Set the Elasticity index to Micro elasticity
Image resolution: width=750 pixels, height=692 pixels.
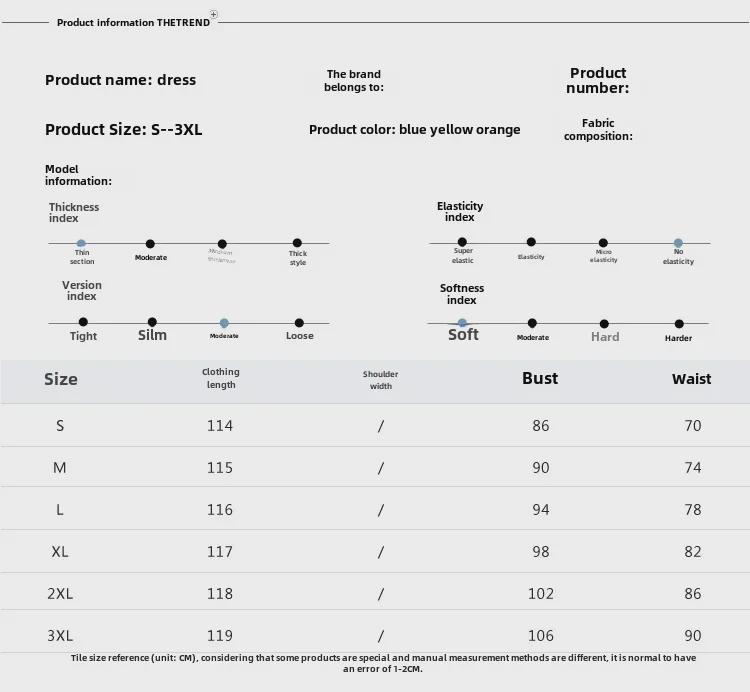pos(603,242)
